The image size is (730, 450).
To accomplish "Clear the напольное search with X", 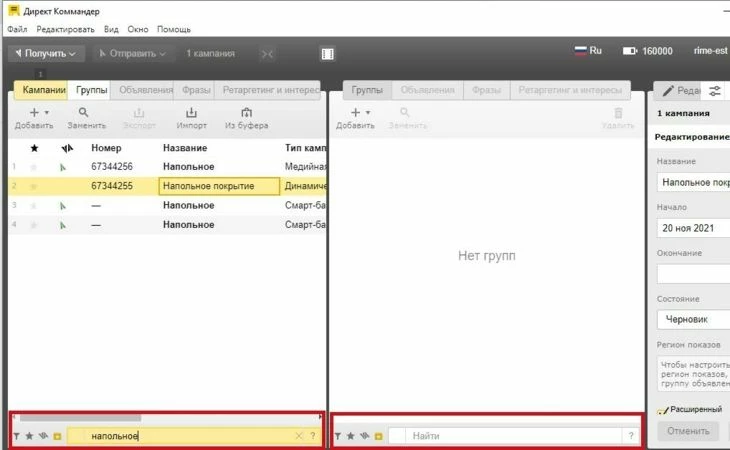I will (x=299, y=436).
